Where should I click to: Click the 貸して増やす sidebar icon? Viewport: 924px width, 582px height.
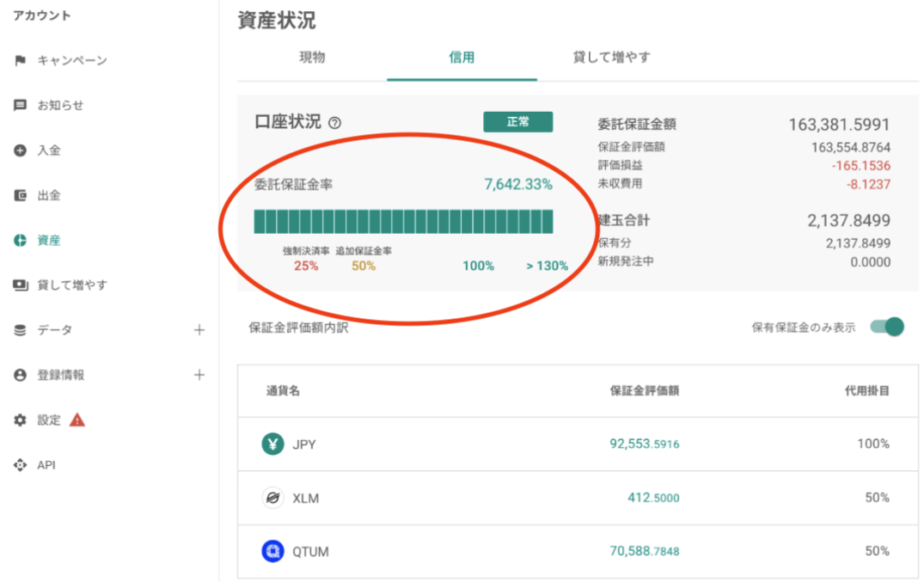pos(21,285)
